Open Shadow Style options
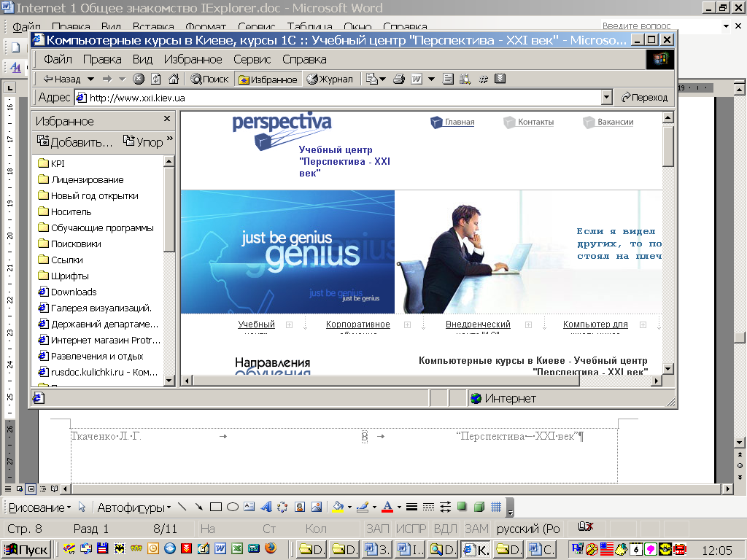The height and width of the screenshot is (560, 747). pyautogui.click(x=462, y=507)
